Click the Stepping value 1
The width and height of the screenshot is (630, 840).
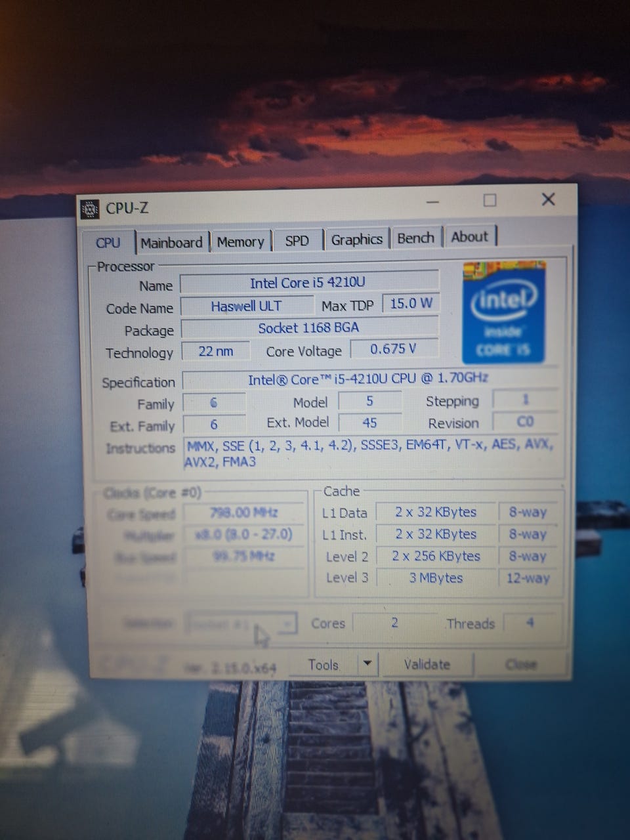coord(525,400)
